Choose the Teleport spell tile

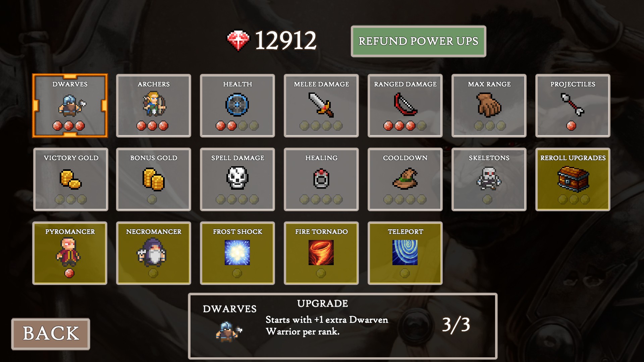click(x=405, y=253)
